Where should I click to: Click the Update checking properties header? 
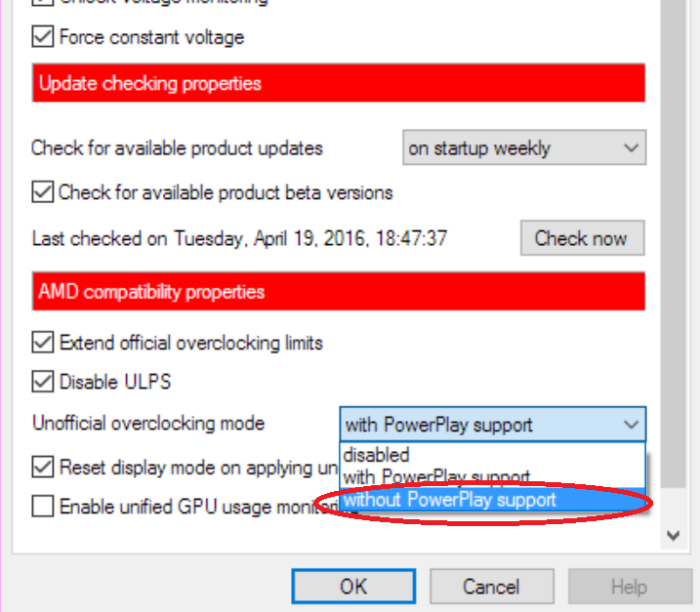(339, 84)
